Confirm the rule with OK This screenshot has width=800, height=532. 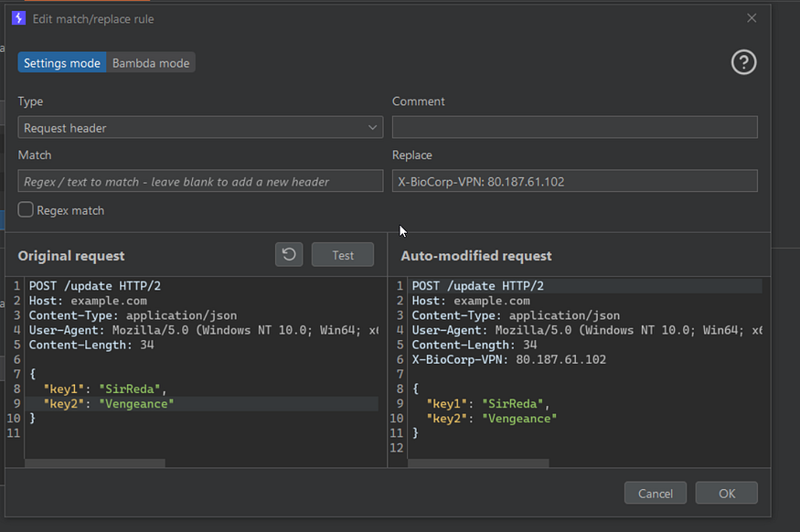[x=726, y=494]
